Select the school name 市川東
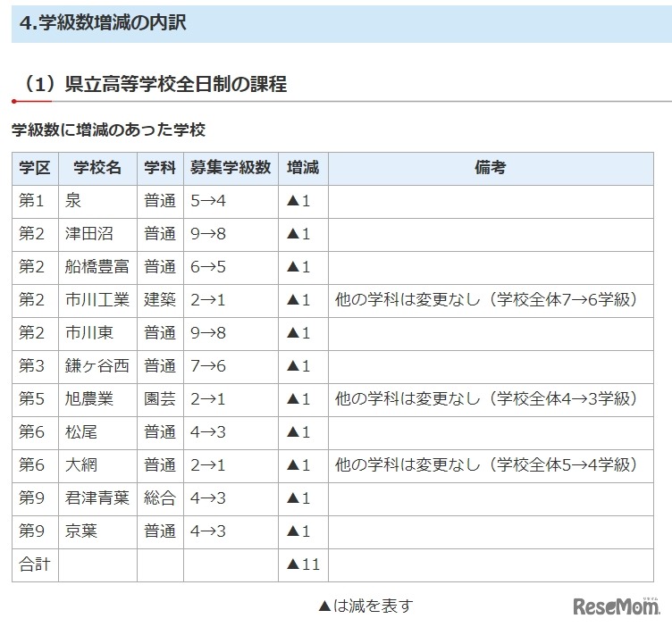Screen dimensions: 672x627 coord(89,333)
